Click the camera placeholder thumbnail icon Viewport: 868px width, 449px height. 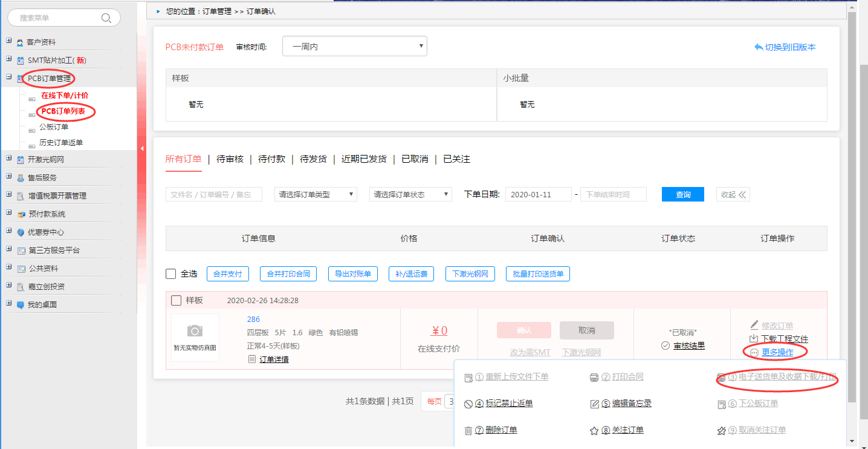pos(195,331)
